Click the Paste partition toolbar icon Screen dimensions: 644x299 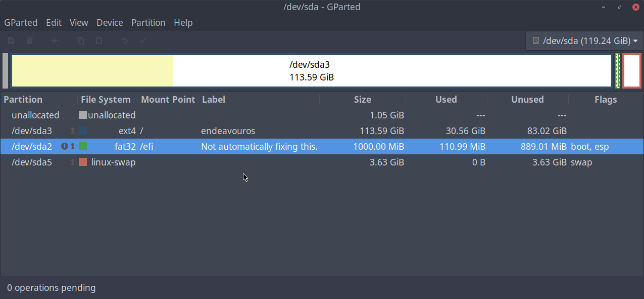pos(99,40)
